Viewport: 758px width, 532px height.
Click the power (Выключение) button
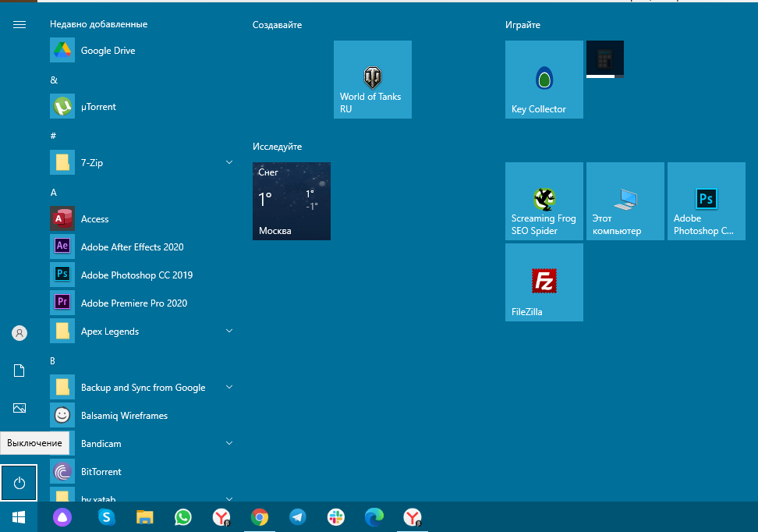coord(19,483)
